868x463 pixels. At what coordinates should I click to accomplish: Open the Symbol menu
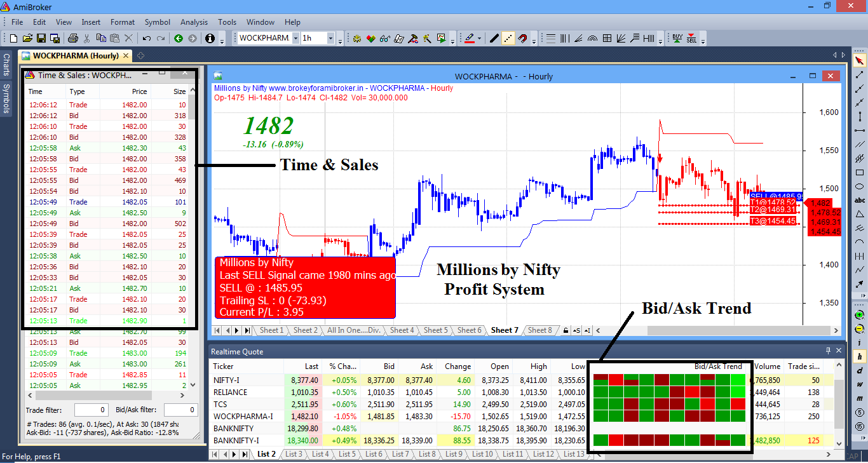point(158,22)
